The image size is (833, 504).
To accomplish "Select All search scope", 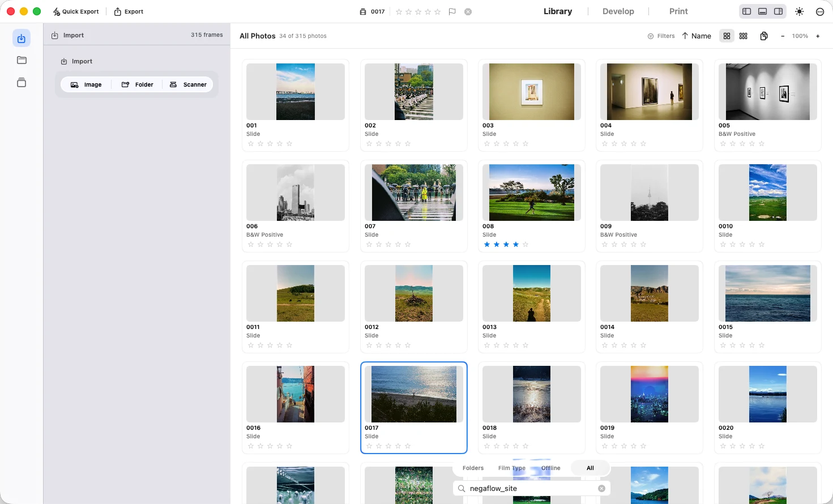I will click(x=590, y=468).
